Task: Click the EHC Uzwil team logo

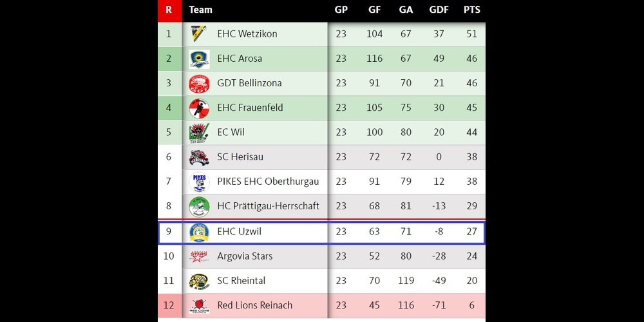Action: click(x=199, y=232)
